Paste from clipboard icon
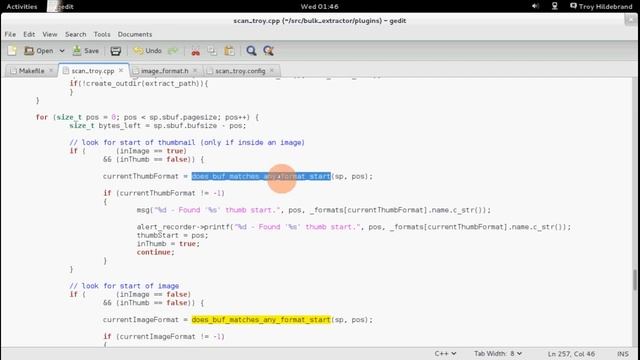The image size is (640, 360). point(229,51)
